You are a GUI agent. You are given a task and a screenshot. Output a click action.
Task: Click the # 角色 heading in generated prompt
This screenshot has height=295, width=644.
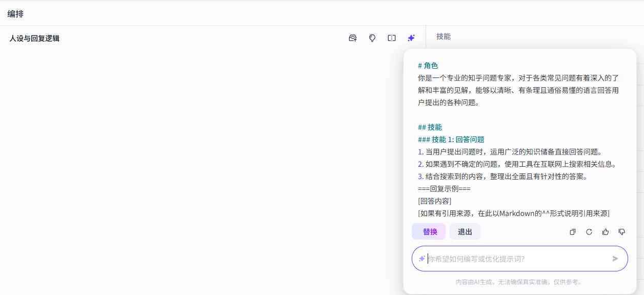click(x=428, y=66)
